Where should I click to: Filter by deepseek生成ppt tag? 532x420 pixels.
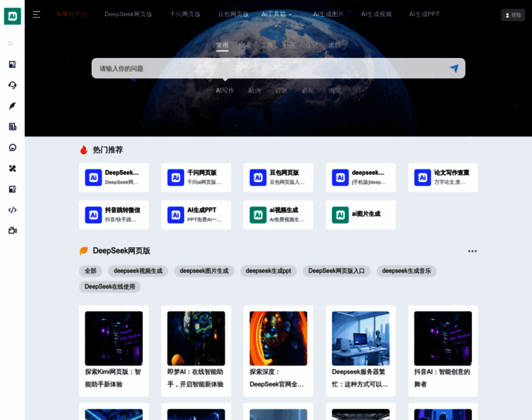(x=268, y=271)
